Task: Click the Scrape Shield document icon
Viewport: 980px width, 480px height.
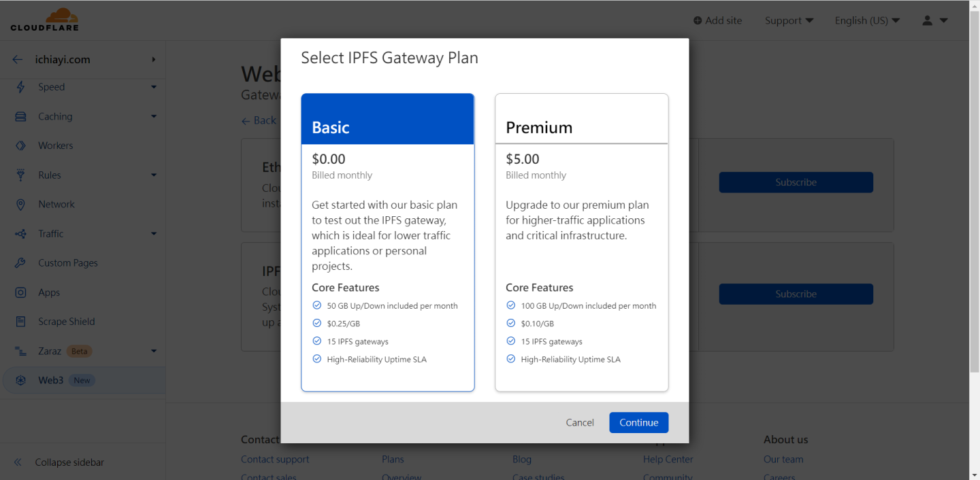Action: 20,322
